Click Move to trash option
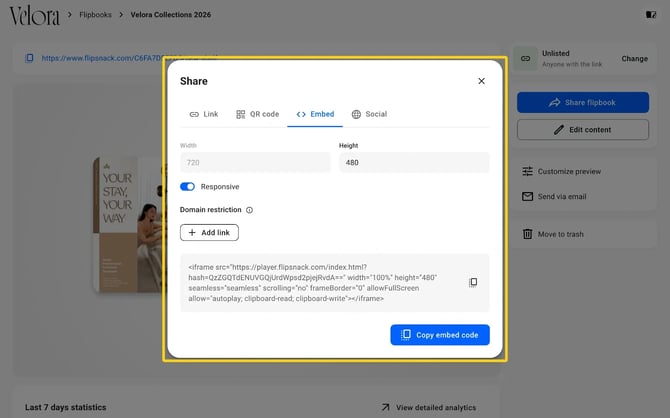Viewport: 670px width, 418px height. point(553,234)
